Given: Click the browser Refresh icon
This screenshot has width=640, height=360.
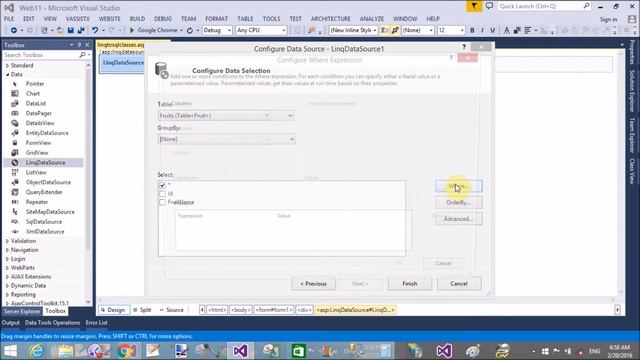Looking at the screenshot, I should (190, 31).
